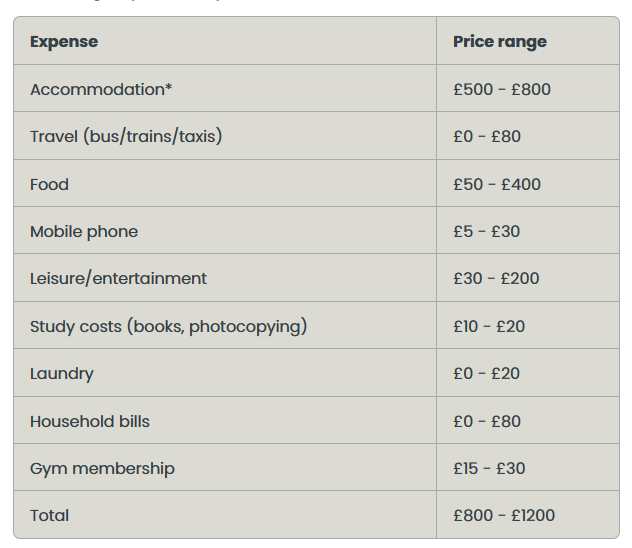Select the Gym membership cell
Screen dimensions: 632x548
[102, 468]
